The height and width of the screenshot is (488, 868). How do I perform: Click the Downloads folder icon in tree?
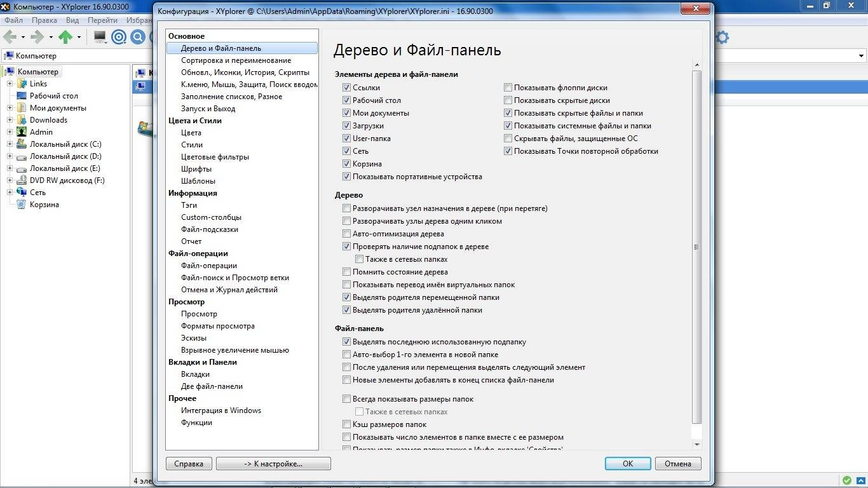click(x=22, y=120)
